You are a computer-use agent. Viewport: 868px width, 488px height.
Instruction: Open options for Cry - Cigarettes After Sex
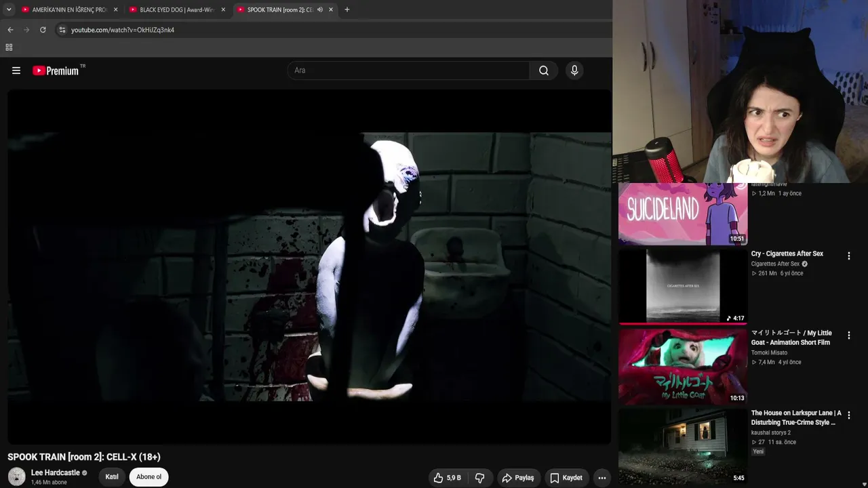tap(848, 256)
